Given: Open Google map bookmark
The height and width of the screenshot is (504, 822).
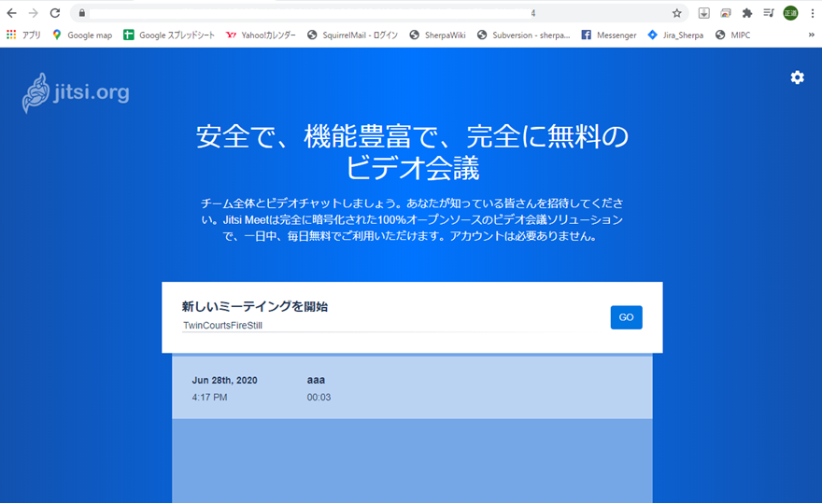Looking at the screenshot, I should [82, 35].
